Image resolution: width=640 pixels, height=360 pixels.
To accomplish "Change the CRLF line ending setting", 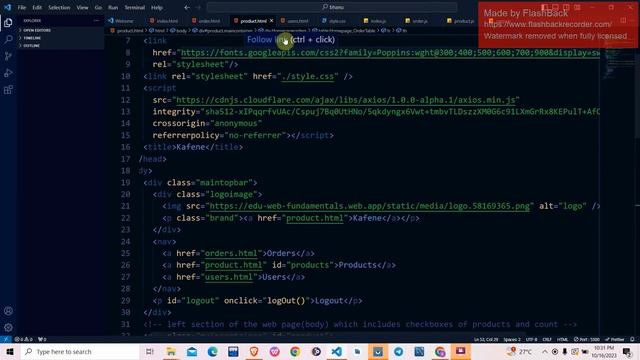I will click(x=547, y=339).
